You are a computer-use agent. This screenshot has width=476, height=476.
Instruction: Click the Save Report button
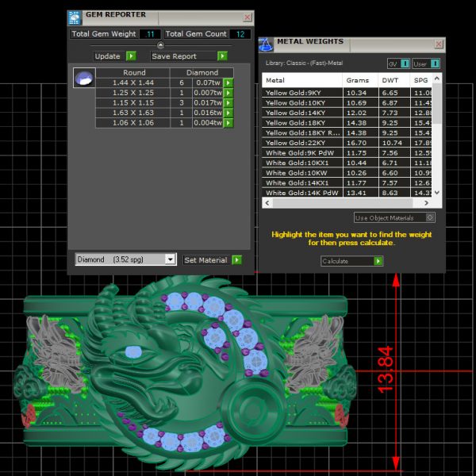pos(183,56)
